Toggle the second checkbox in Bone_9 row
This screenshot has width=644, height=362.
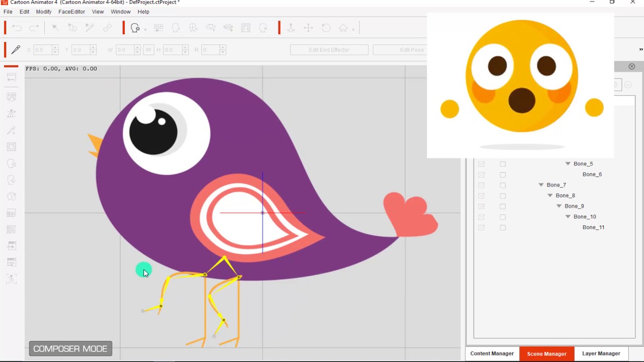pos(503,206)
